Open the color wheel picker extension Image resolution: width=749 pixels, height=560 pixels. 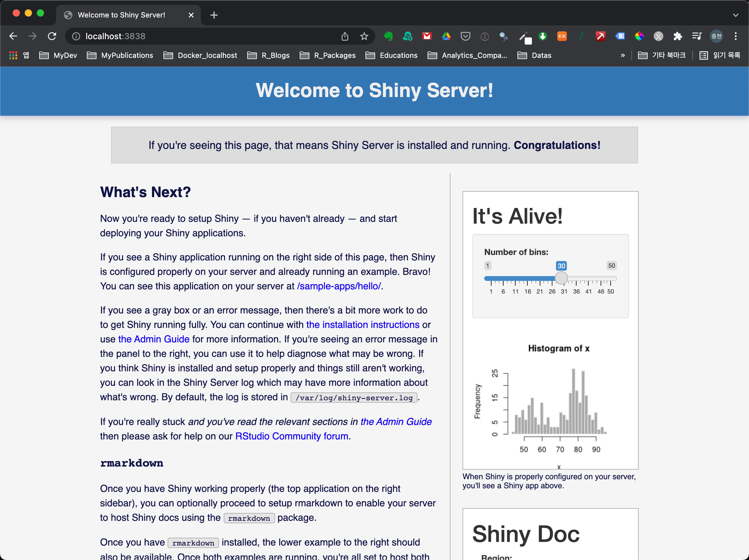639,36
